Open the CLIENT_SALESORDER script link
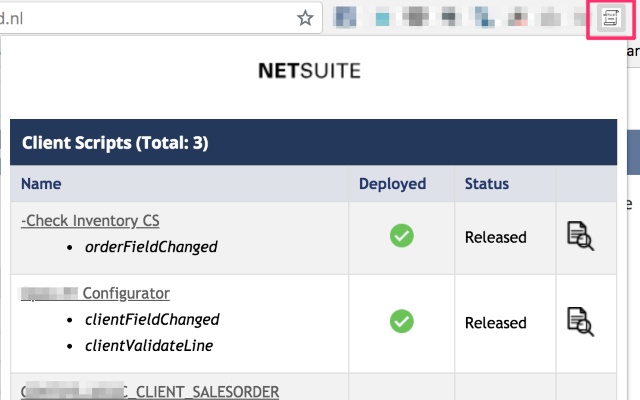640x400 pixels. pyautogui.click(x=150, y=391)
